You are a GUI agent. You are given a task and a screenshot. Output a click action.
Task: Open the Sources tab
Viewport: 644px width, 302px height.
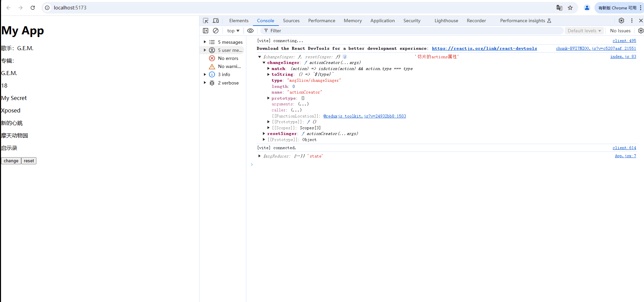point(291,21)
